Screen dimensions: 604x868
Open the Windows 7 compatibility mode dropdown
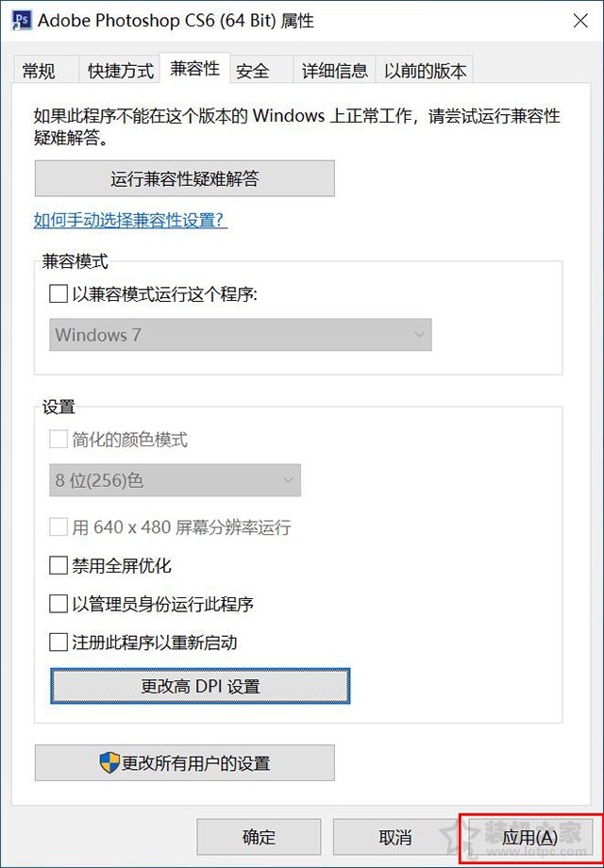tap(239, 334)
